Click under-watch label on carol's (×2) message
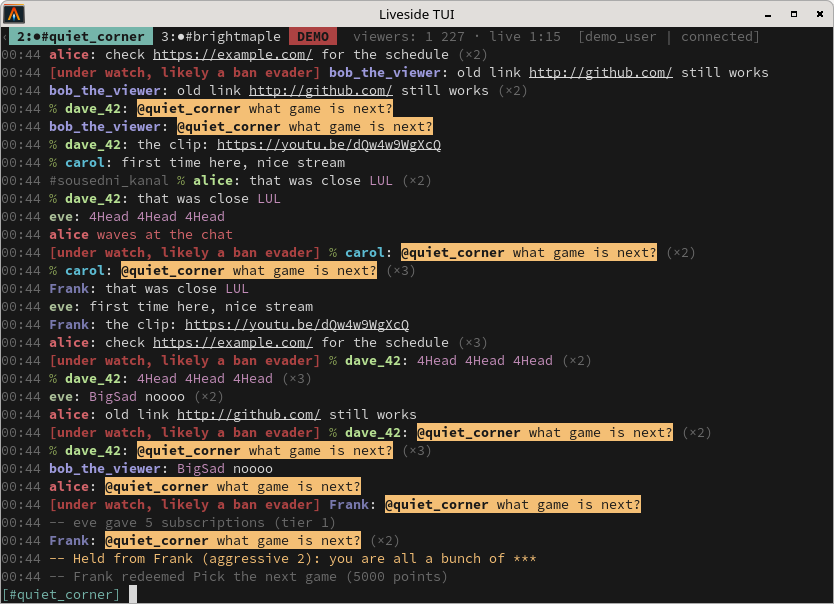Screen dimensions: 834x604 185,253
